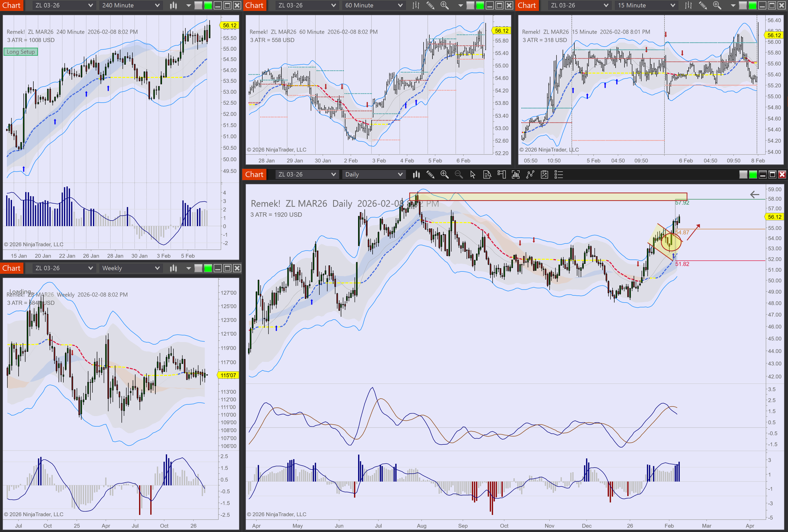Open bar style icon in Daily chart toolbar
Viewport: 788px width, 532px height.
(416, 175)
